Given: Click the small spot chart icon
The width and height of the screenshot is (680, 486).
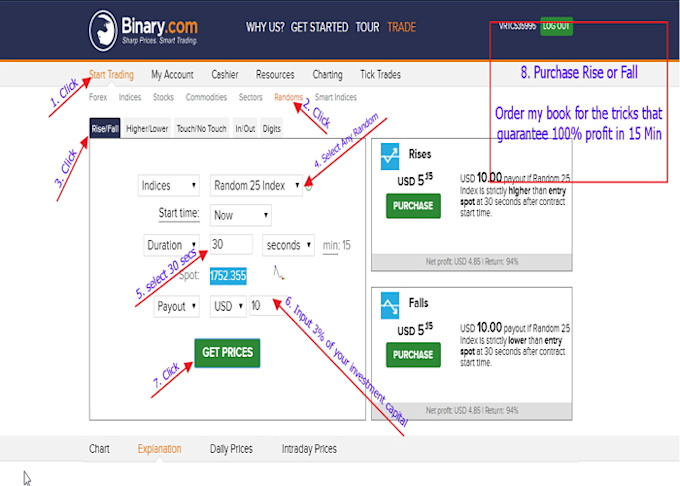Looking at the screenshot, I should (x=278, y=273).
